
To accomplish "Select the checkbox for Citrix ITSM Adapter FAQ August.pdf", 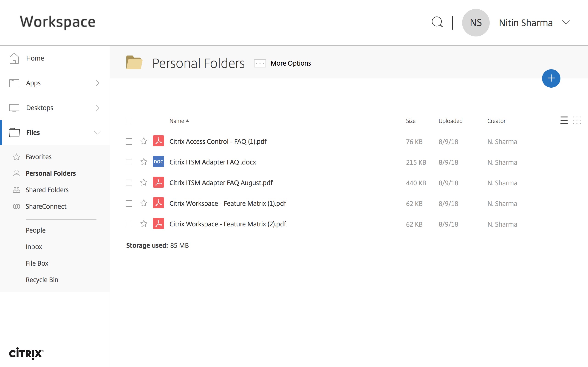I will click(129, 183).
